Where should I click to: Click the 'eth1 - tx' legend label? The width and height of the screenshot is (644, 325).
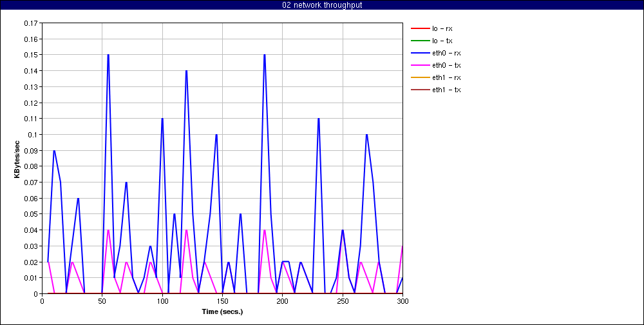click(x=446, y=90)
